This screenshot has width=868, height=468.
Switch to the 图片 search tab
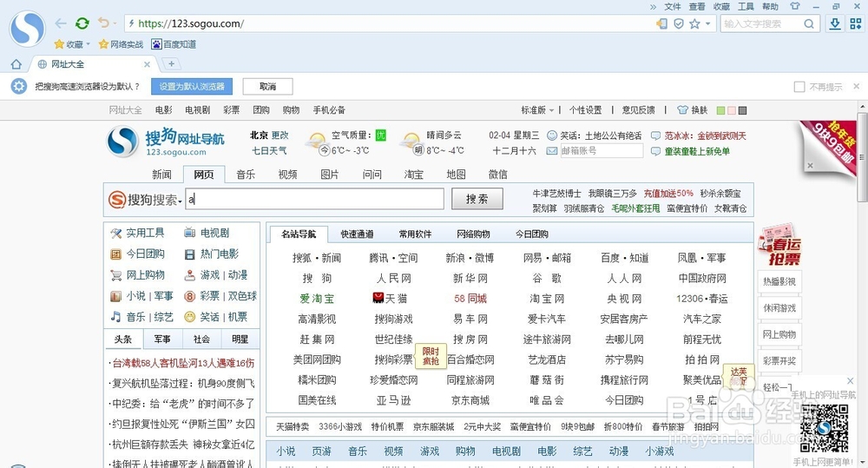(x=330, y=175)
